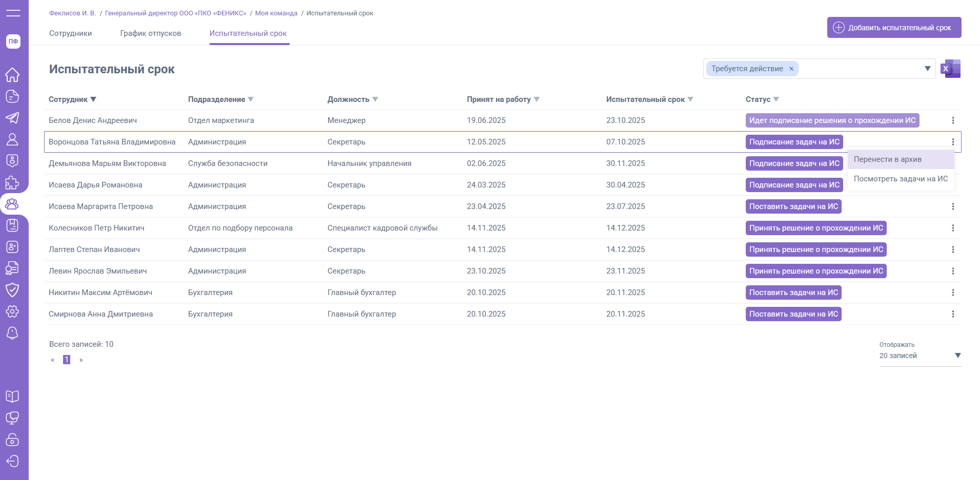The width and height of the screenshot is (980, 480).
Task: Follow the 'Моя команда' breadcrumb link
Action: coord(276,13)
